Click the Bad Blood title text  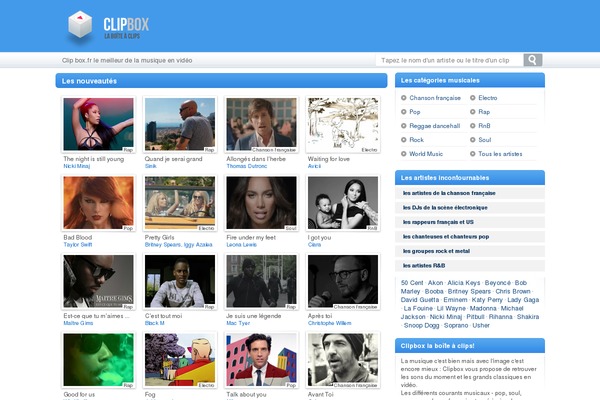[x=78, y=237]
